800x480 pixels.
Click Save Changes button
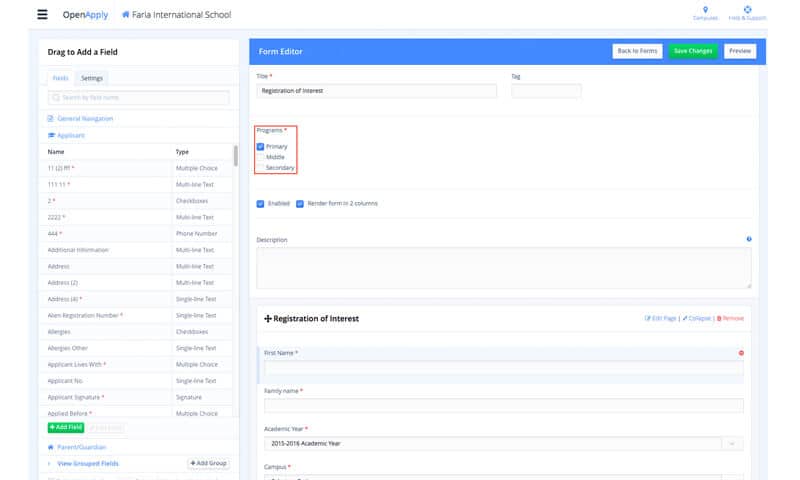tap(693, 51)
